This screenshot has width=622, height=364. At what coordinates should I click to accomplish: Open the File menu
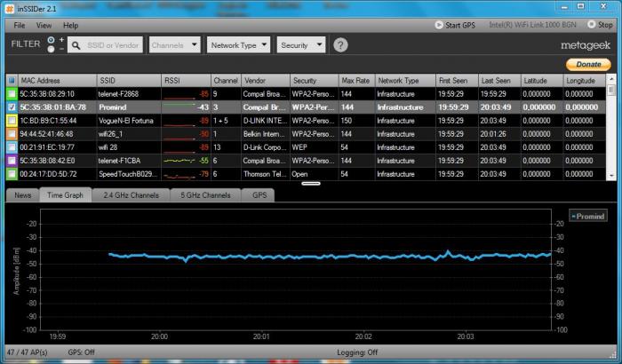click(x=20, y=26)
